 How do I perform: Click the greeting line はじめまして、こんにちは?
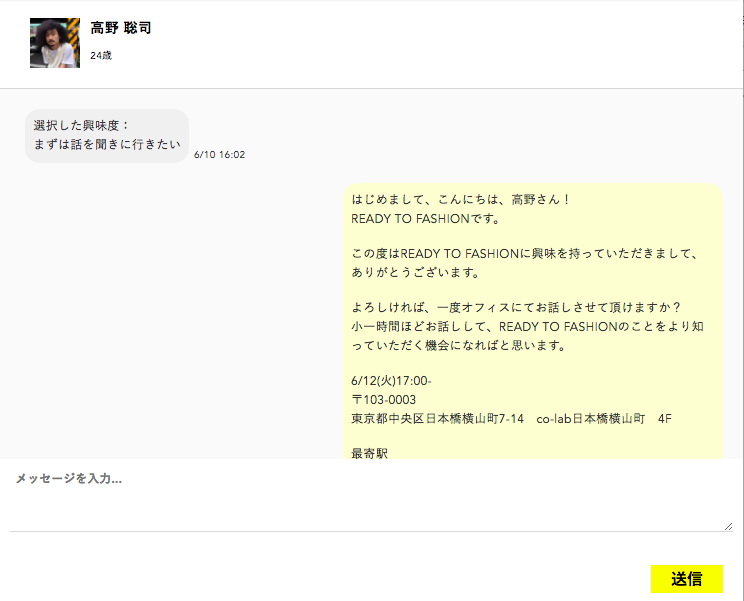coord(461,199)
